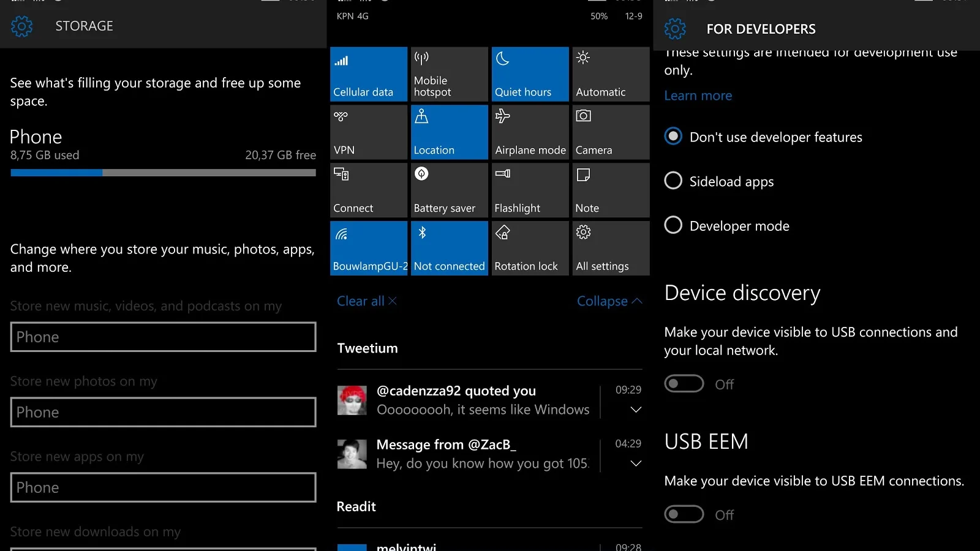Tap the Automatic brightness tile
This screenshot has height=551, width=980.
[x=611, y=74]
